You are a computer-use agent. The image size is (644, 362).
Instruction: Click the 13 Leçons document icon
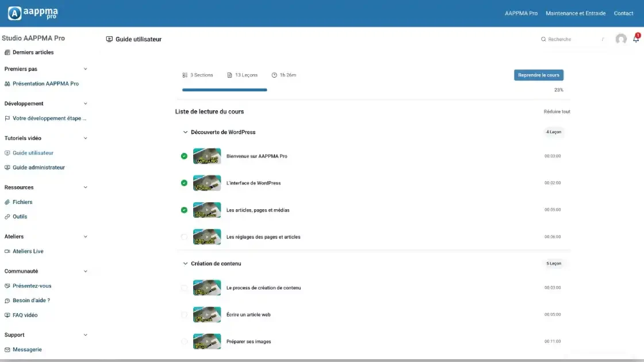point(229,75)
